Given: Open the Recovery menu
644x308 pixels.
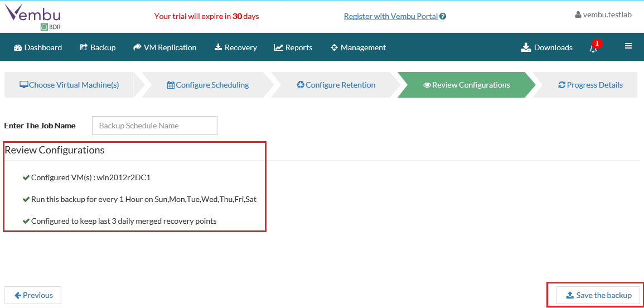Looking at the screenshot, I should click(x=236, y=47).
